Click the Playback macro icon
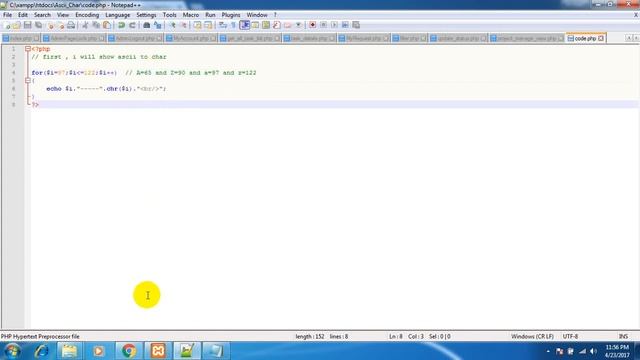This screenshot has height=360, width=640. click(x=335, y=25)
